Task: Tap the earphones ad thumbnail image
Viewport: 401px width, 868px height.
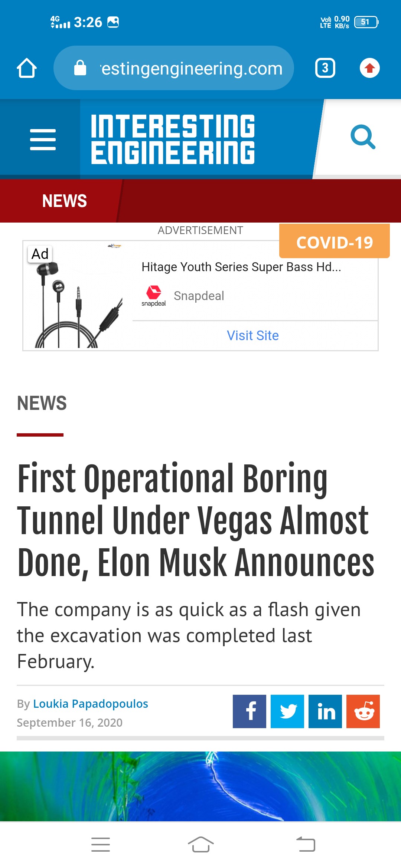Action: pos(78,296)
